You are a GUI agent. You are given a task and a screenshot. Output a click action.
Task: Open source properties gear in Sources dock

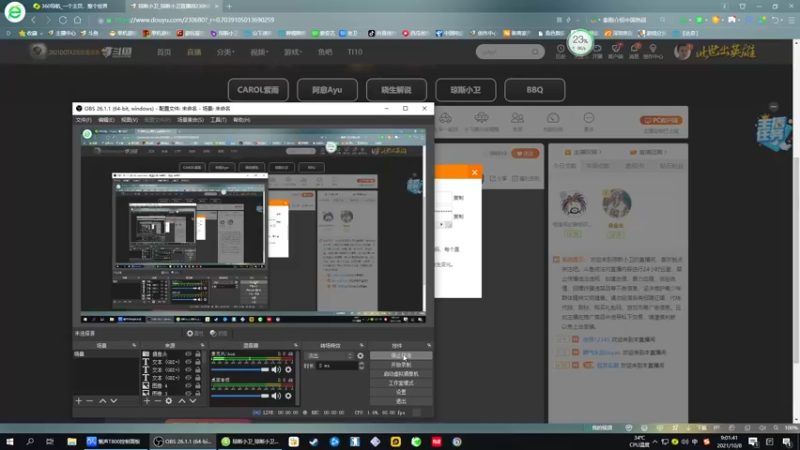coord(169,401)
